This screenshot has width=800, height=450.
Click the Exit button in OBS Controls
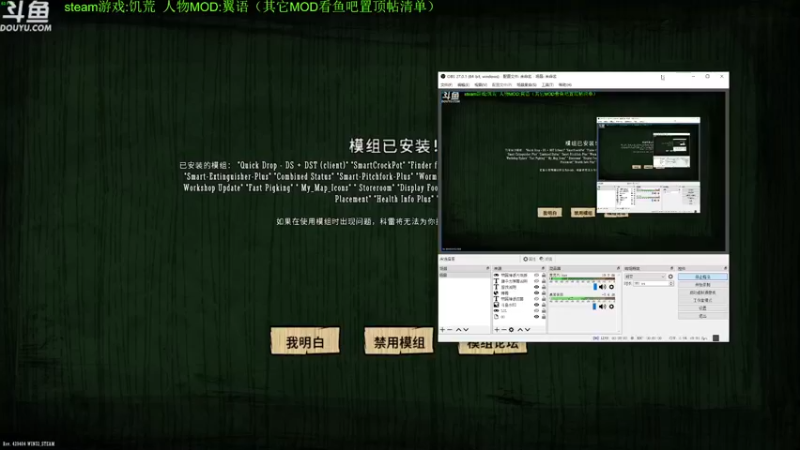point(703,316)
